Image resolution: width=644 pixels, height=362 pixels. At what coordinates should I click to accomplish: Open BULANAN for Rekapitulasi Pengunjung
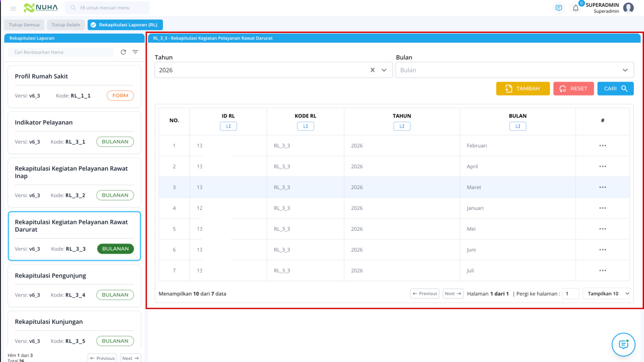pos(115,295)
